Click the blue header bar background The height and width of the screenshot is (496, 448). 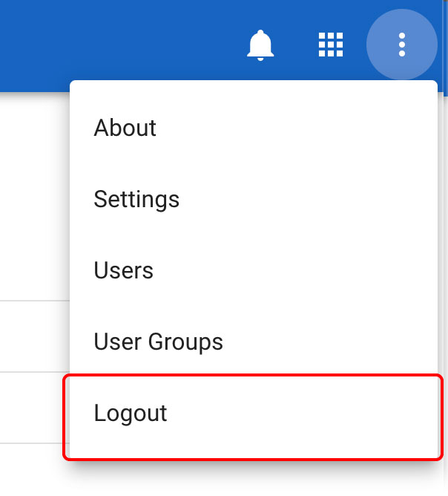pos(111,45)
